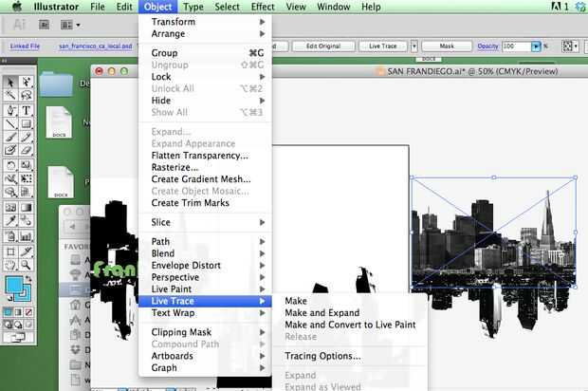The height and width of the screenshot is (391, 588).
Task: Open the Clipping Mask submenu
Action: point(205,332)
